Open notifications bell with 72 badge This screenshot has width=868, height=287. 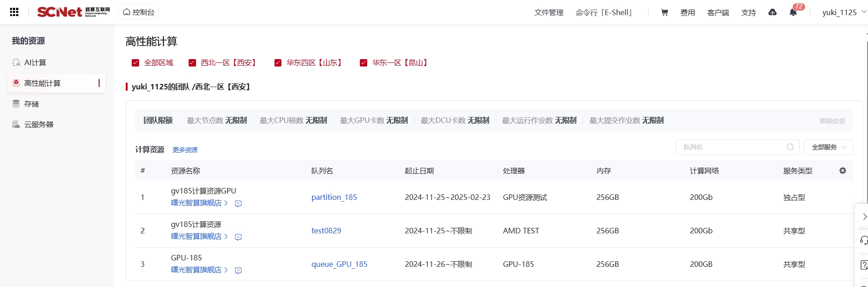coord(793,12)
